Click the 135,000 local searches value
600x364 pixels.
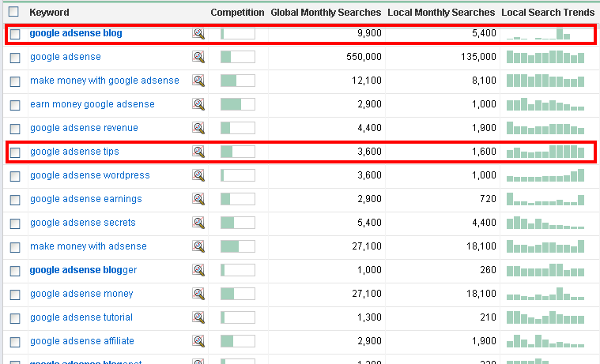click(478, 57)
